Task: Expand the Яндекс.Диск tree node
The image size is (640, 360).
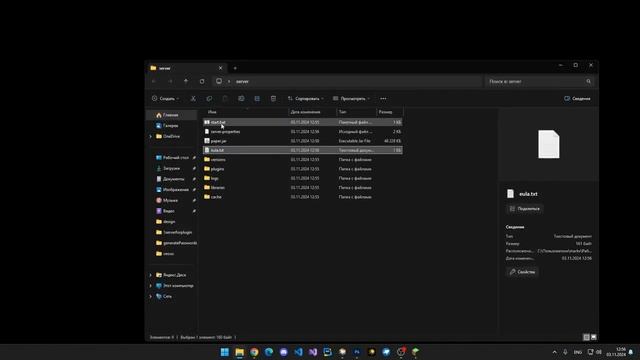Action: pos(151,275)
